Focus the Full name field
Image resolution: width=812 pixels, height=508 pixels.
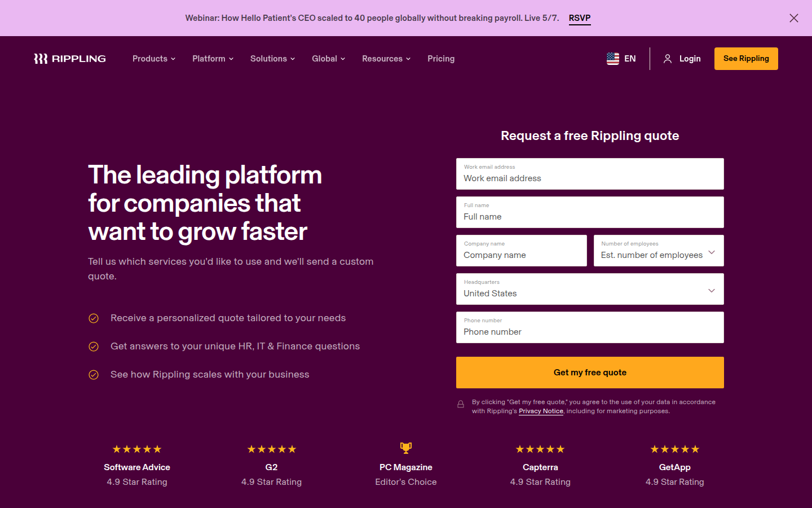pyautogui.click(x=590, y=212)
